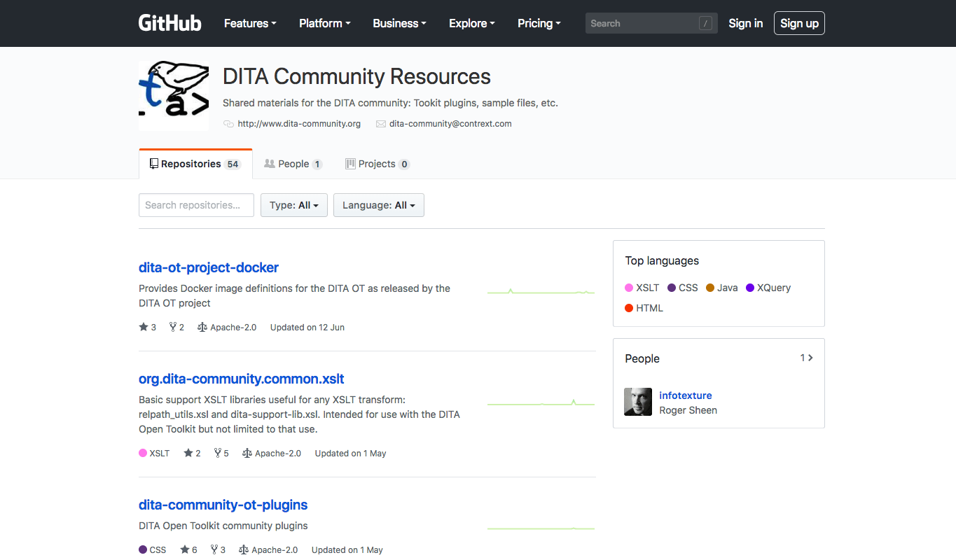Click the license scale icon on org.dita-community.common.xslt

[247, 453]
